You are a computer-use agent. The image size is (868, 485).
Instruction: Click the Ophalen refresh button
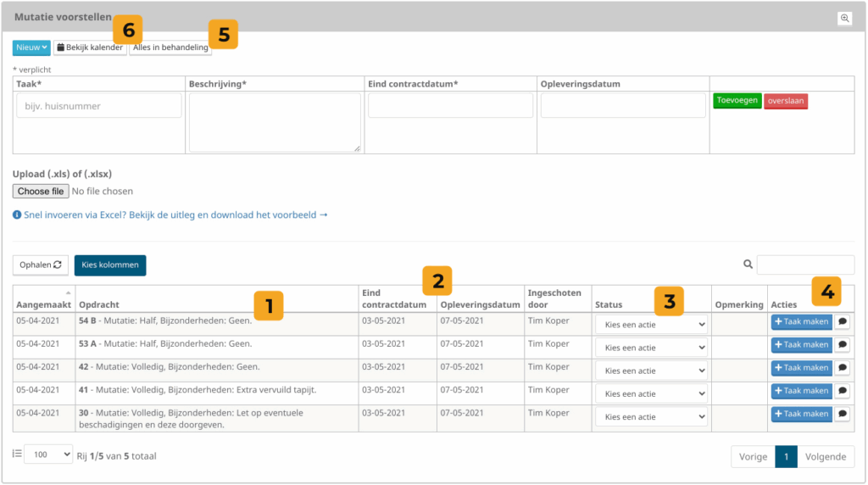pyautogui.click(x=41, y=265)
